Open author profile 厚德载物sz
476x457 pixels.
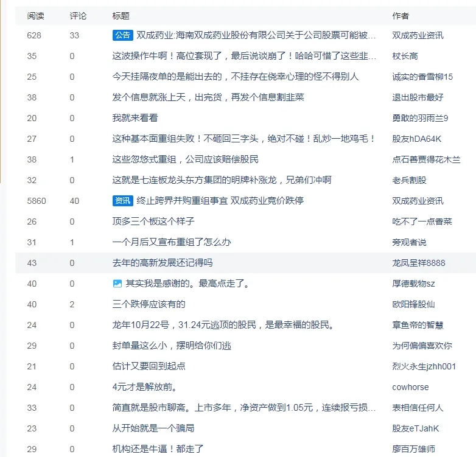pos(413,284)
